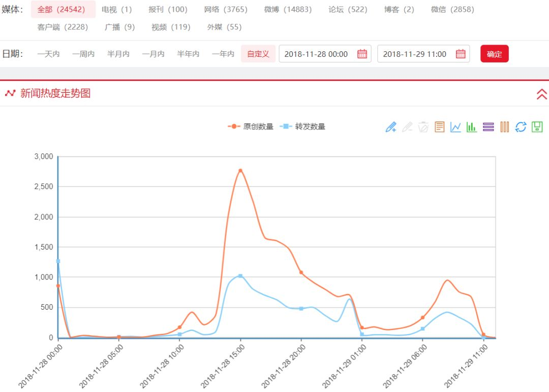Viewport: 549px width, 392px height.
Task: Filter media by 外媒 (55)
Action: (225, 27)
